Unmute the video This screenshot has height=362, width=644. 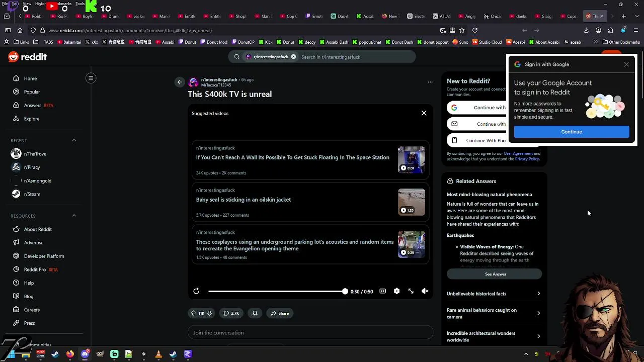click(x=425, y=291)
